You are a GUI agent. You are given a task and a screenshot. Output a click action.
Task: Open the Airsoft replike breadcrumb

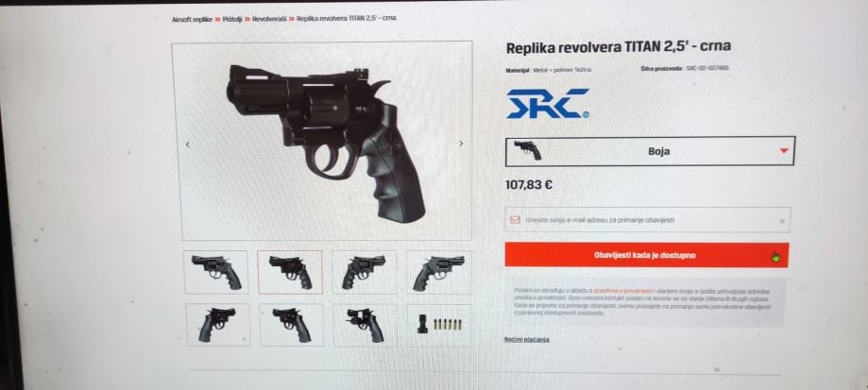tap(192, 19)
